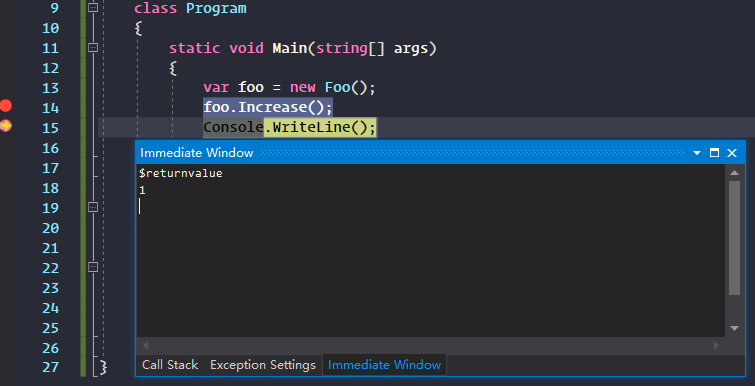Click the vertical scrollbar up arrow
The image size is (755, 386).
(x=734, y=173)
